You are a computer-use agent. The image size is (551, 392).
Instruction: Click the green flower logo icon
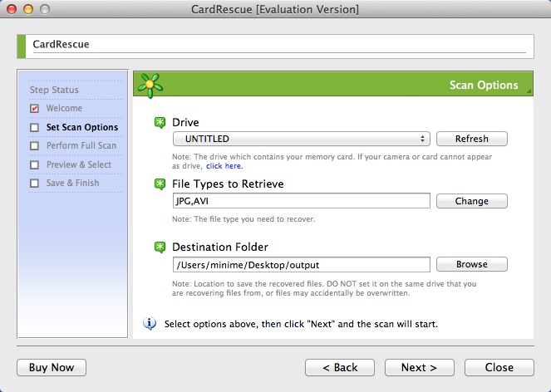[x=150, y=85]
